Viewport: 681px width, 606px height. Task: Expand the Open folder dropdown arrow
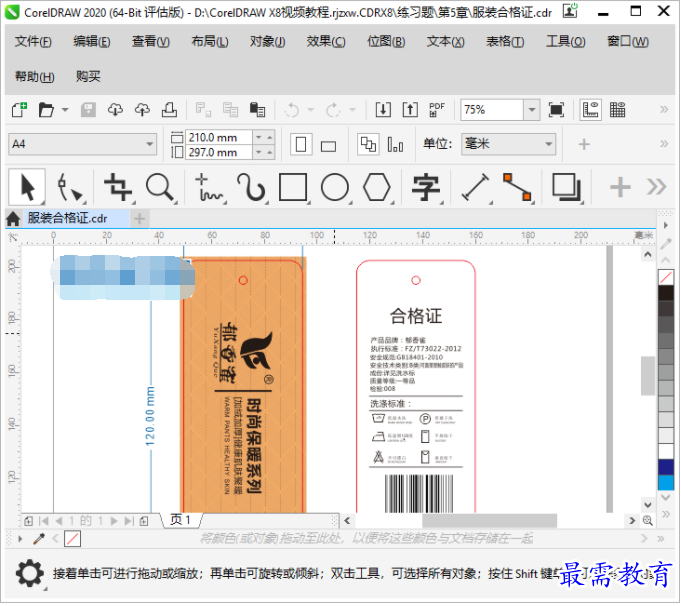65,110
